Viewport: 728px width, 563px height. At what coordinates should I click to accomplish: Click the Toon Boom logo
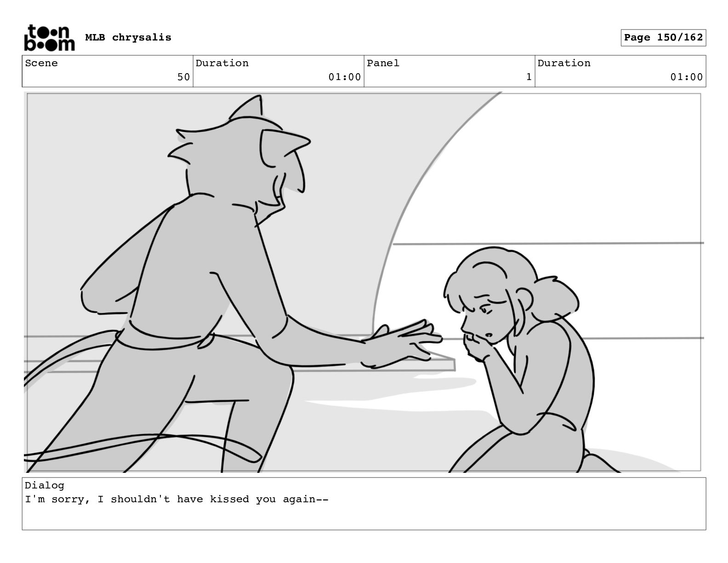pos(49,38)
